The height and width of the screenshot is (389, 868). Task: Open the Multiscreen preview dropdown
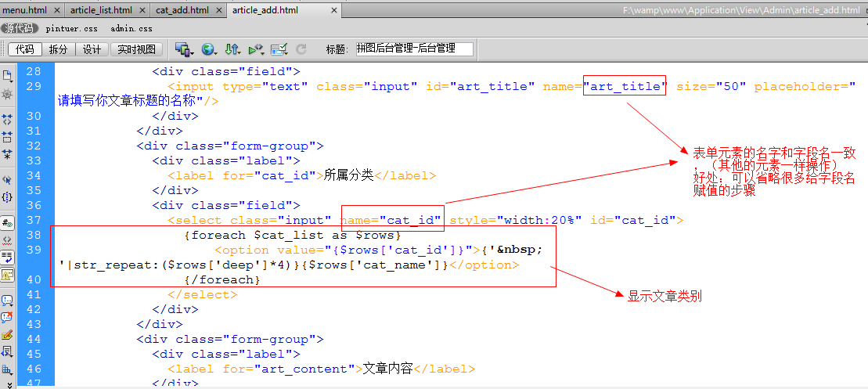(185, 49)
